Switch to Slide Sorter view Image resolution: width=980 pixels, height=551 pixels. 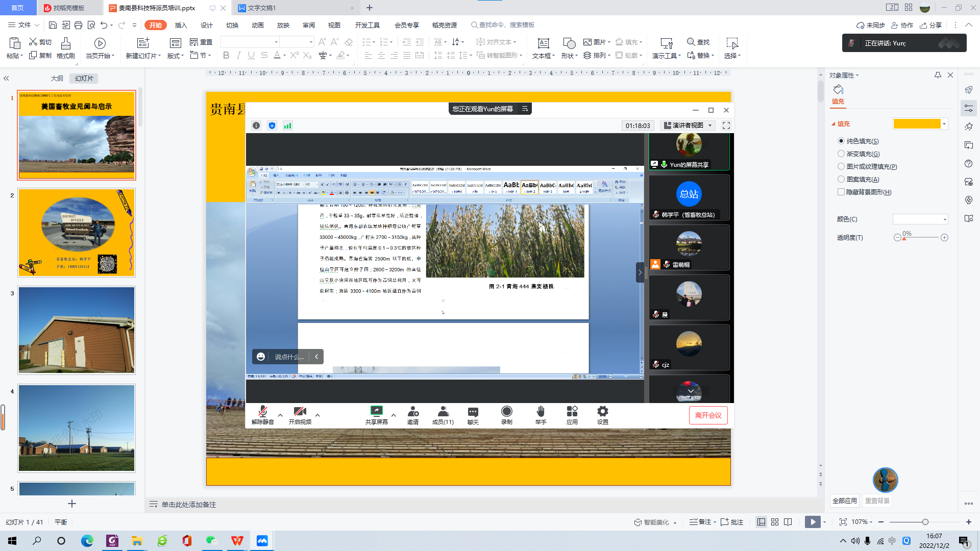click(x=775, y=522)
